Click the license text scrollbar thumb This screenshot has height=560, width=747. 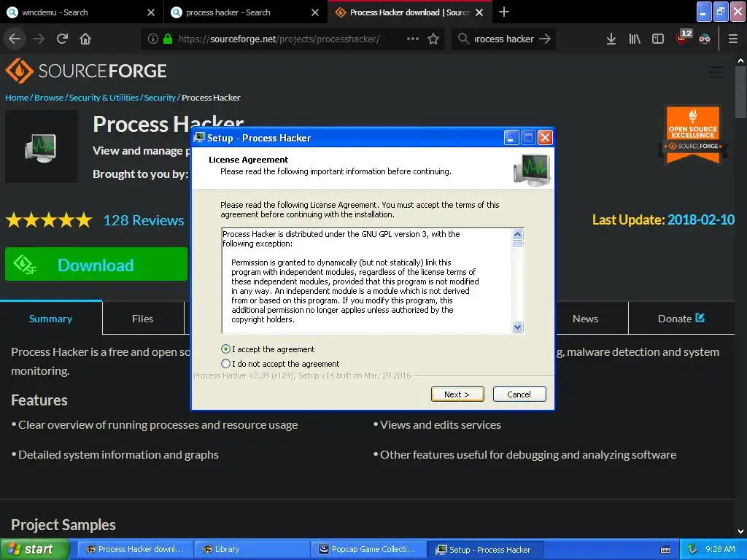[x=518, y=244]
